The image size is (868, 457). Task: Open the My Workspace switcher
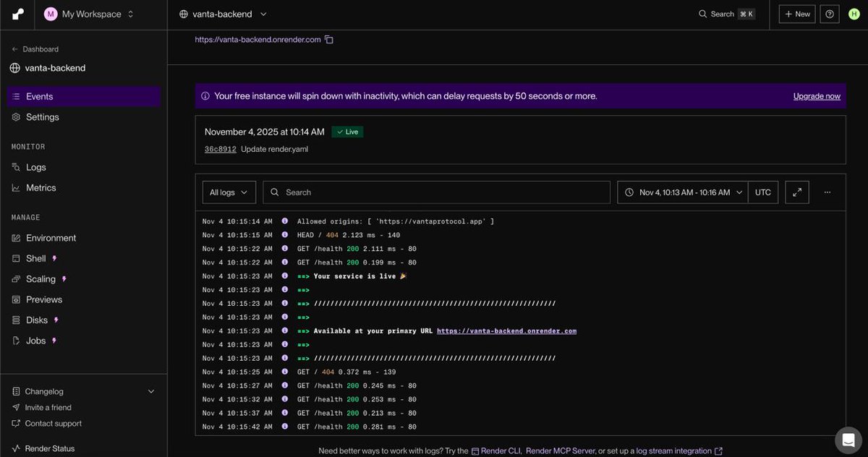pos(89,14)
